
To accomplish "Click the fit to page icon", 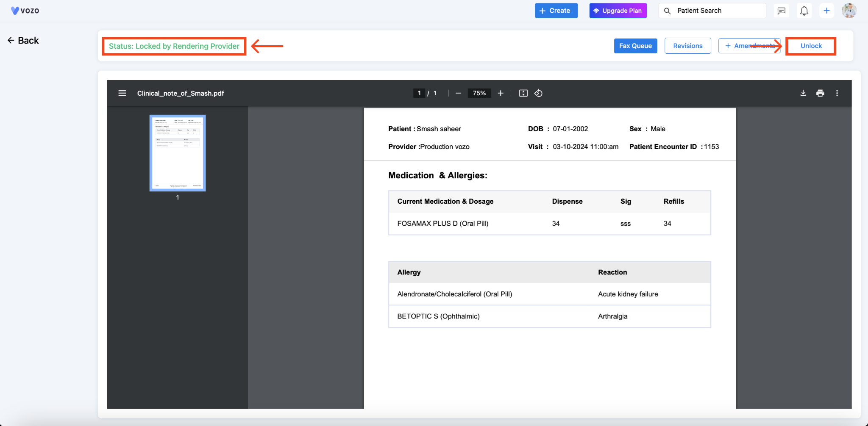I will (523, 93).
